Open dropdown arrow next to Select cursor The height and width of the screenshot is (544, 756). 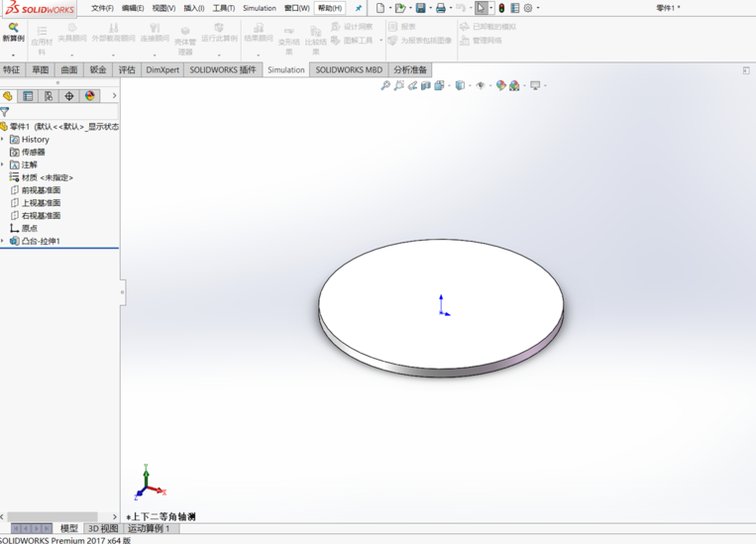(x=491, y=8)
